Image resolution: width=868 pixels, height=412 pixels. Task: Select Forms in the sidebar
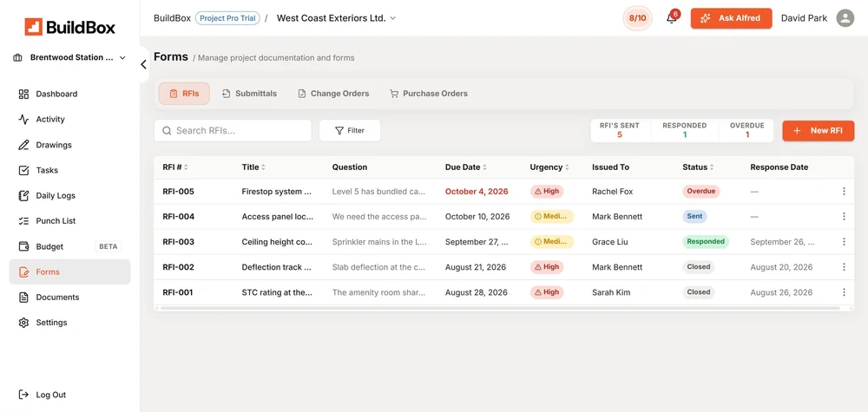point(69,272)
